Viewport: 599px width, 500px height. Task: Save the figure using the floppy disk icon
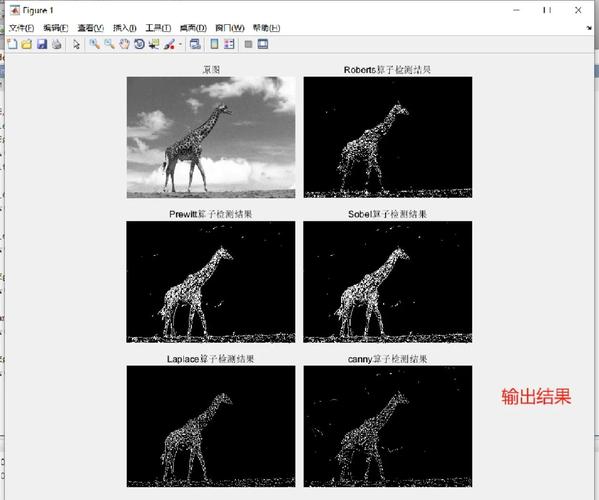(42, 44)
